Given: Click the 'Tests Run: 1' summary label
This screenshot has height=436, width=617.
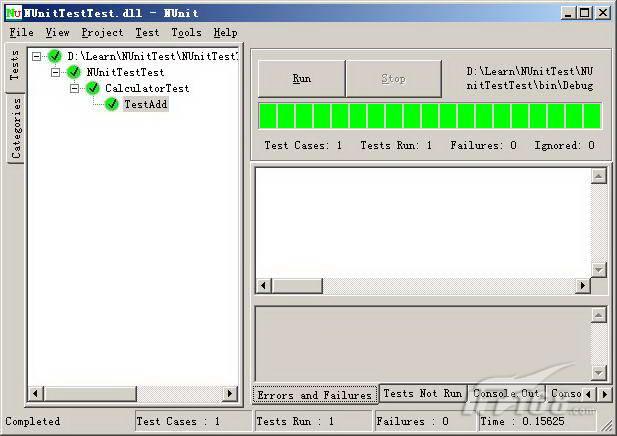Looking at the screenshot, I should point(396,145).
